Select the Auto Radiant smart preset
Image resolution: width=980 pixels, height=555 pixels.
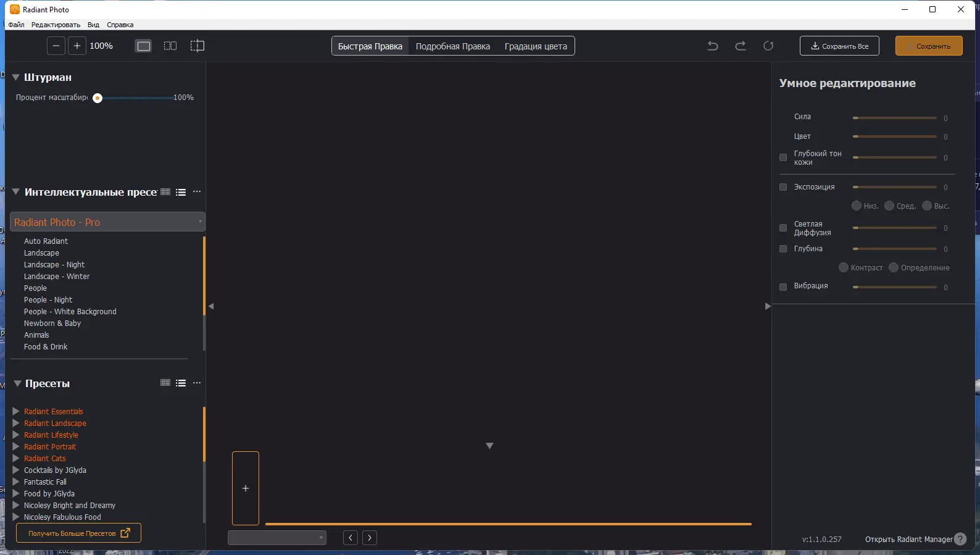(46, 241)
